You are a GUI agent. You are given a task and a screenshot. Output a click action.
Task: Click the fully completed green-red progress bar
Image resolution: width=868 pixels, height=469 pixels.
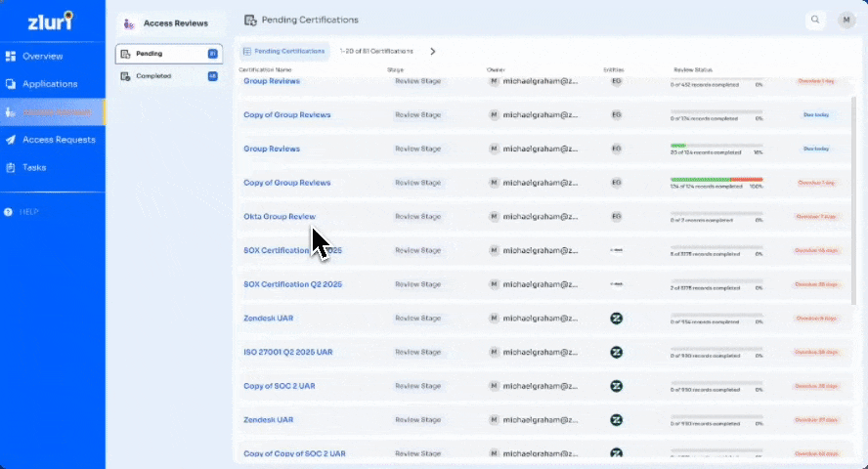pyautogui.click(x=716, y=179)
